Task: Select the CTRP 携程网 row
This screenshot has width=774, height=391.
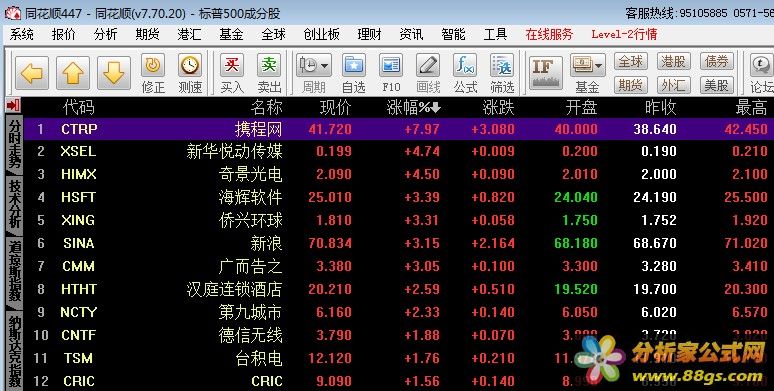Action: 399,129
